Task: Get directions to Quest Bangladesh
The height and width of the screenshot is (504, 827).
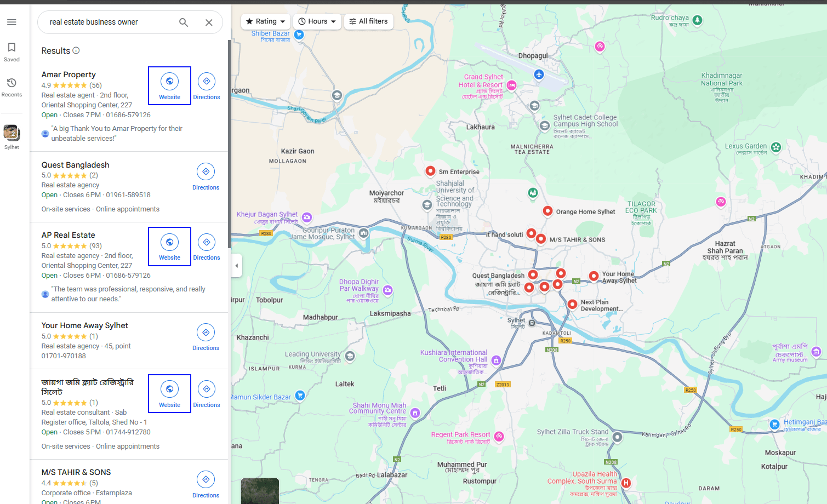Action: (x=206, y=176)
